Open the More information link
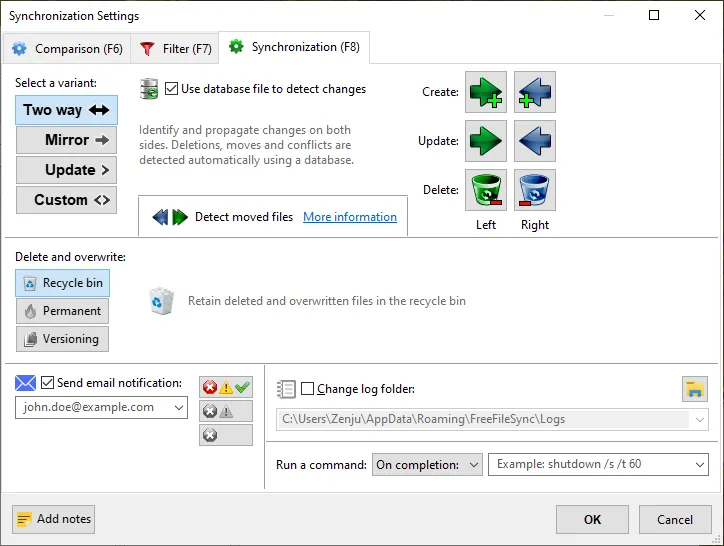This screenshot has height=546, width=724. pyautogui.click(x=350, y=217)
